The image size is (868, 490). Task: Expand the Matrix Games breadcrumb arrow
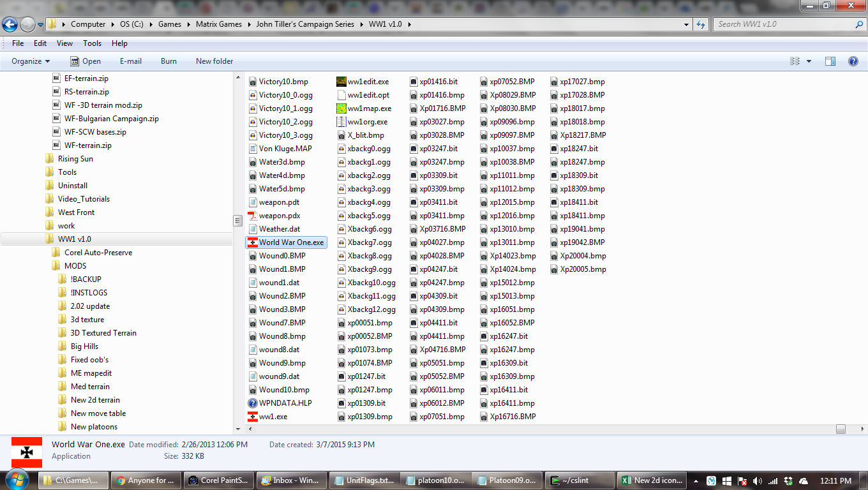tap(248, 24)
